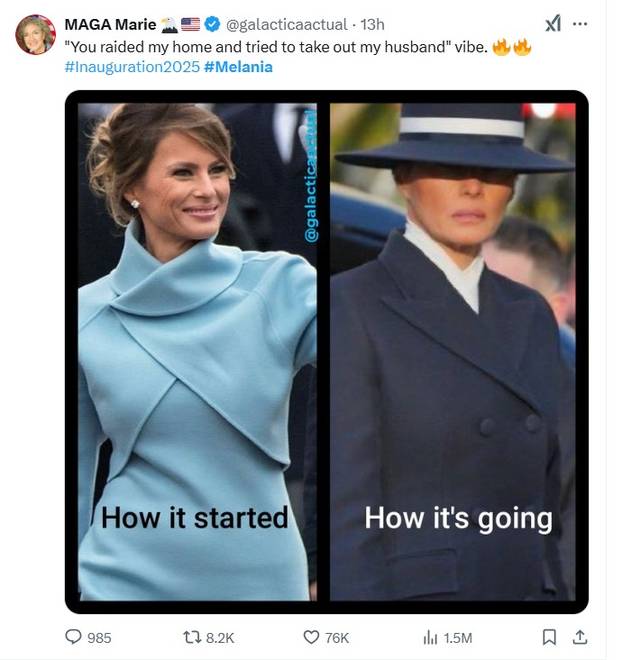Enlarge the "How it started" image
This screenshot has height=660, width=622.
point(197,350)
